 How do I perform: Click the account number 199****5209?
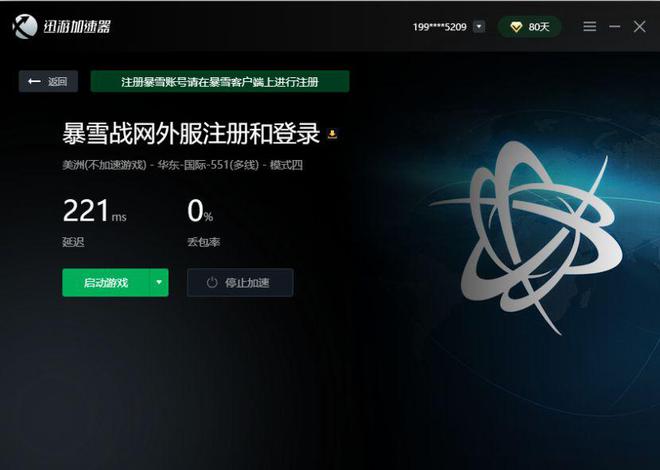click(439, 27)
